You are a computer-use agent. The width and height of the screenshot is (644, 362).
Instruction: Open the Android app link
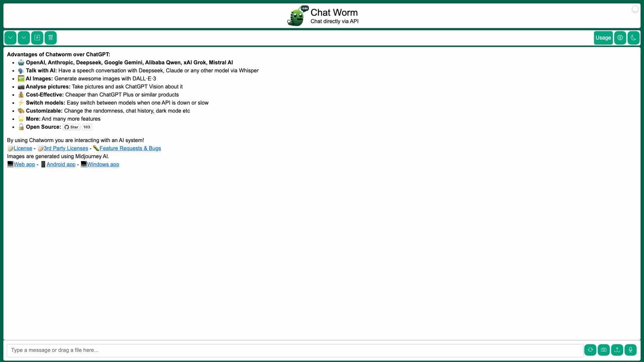click(61, 165)
